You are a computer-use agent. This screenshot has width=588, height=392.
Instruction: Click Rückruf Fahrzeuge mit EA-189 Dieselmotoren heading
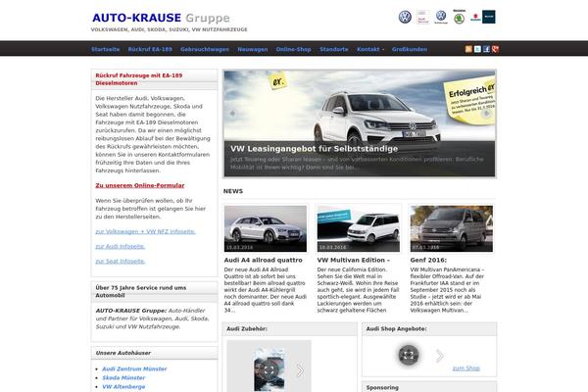(139, 79)
